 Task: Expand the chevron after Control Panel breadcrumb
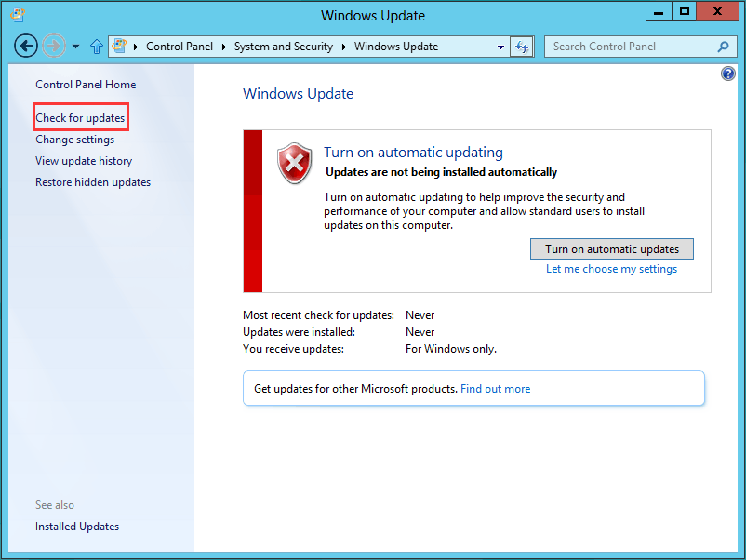click(x=223, y=47)
